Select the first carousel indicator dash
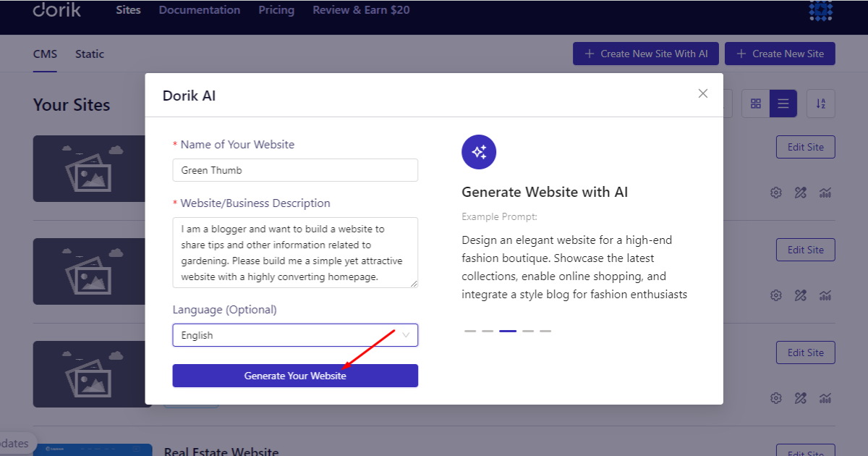The image size is (868, 456). coord(470,331)
